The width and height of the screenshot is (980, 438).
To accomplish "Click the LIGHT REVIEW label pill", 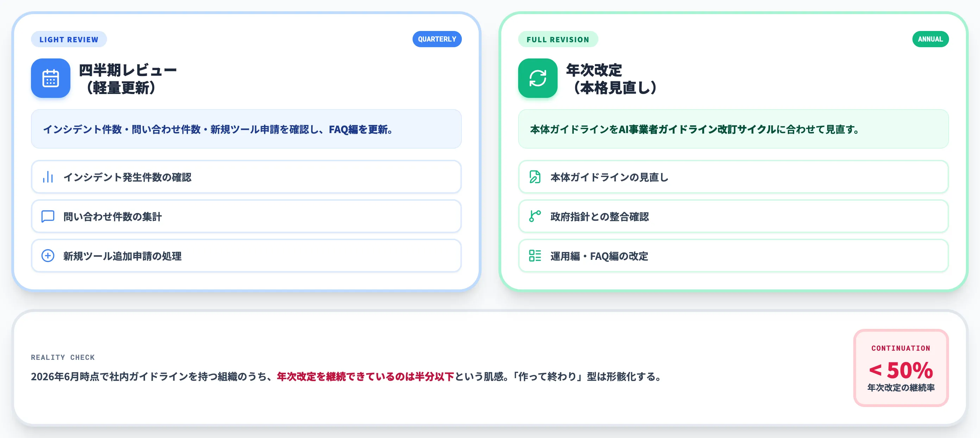I will pyautogui.click(x=69, y=39).
